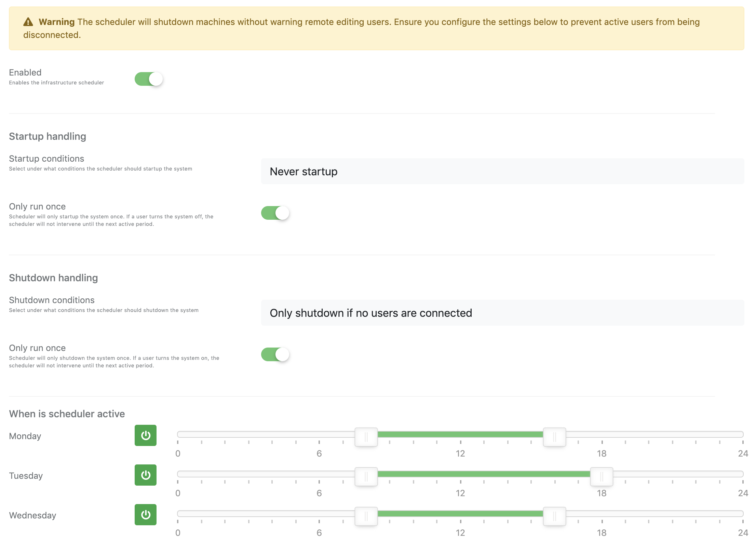Image resolution: width=756 pixels, height=542 pixels.
Task: Open the Never startup dropdown
Action: click(x=502, y=171)
